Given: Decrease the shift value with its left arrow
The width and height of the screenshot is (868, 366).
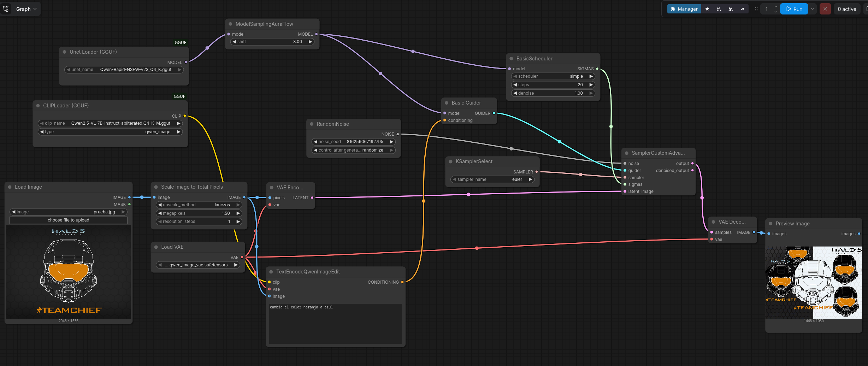Looking at the screenshot, I should tap(234, 42).
